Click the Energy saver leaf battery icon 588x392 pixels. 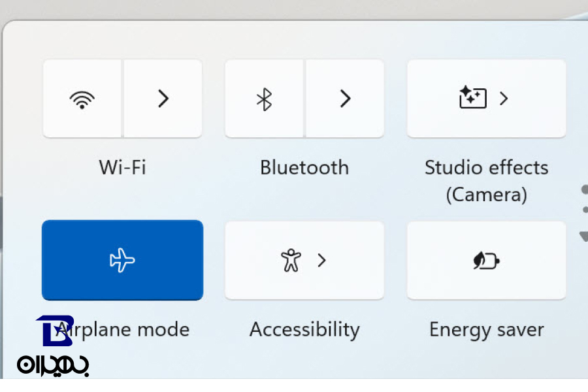pyautogui.click(x=486, y=261)
